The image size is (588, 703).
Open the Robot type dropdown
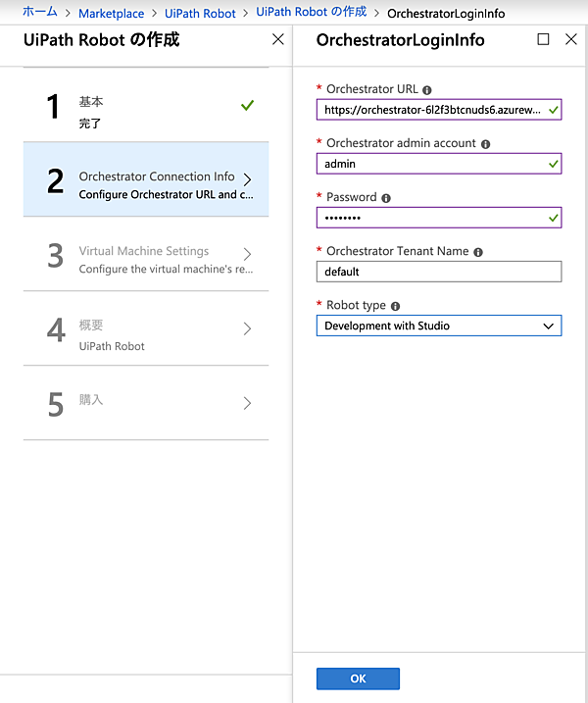(x=439, y=326)
